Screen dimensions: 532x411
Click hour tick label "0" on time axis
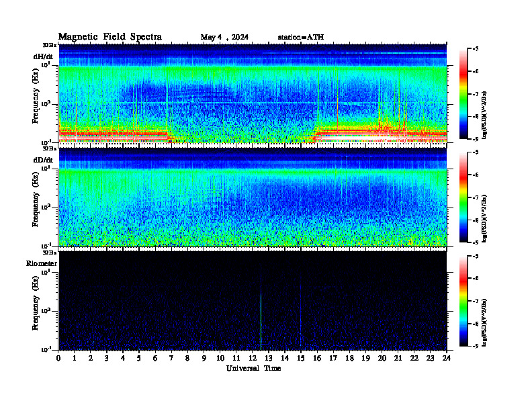click(x=58, y=359)
